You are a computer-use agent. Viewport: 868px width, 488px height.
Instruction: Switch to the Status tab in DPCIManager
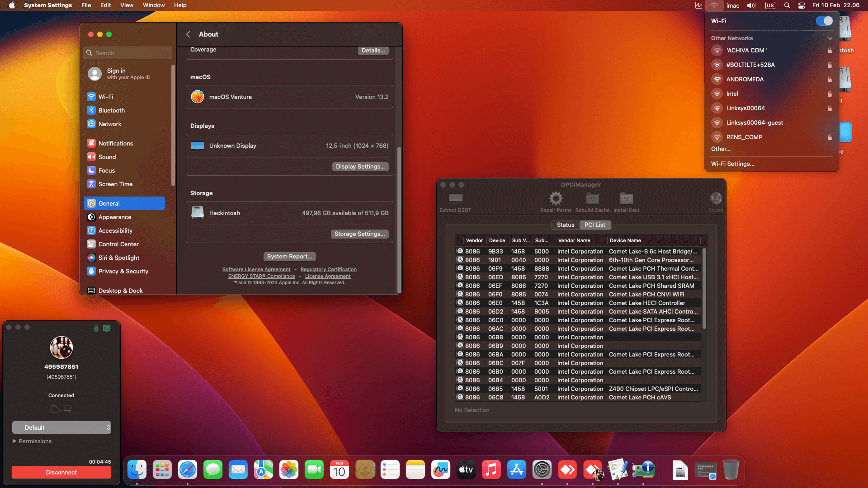(x=565, y=225)
